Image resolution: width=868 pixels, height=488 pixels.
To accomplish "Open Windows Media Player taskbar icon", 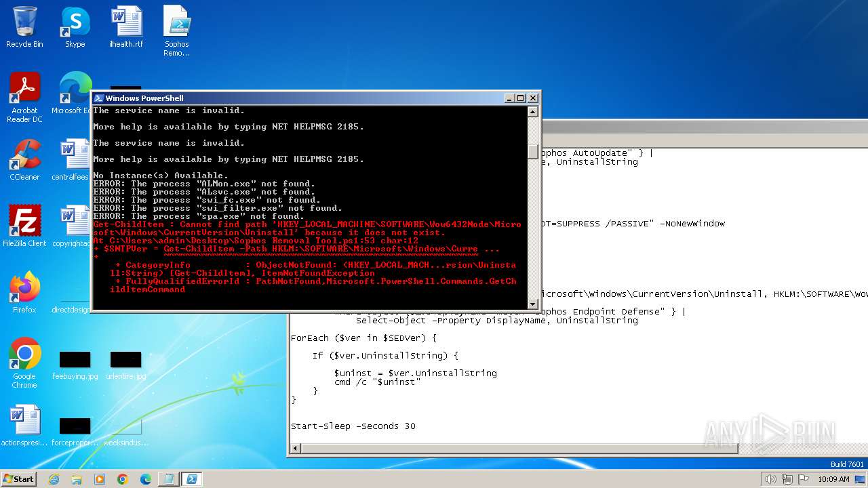I will [100, 479].
